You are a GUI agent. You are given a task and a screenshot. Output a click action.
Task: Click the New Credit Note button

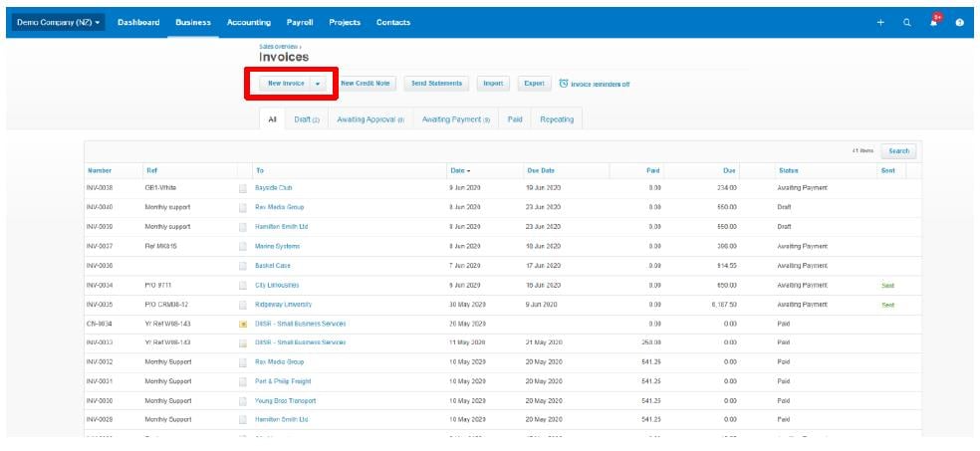click(365, 84)
